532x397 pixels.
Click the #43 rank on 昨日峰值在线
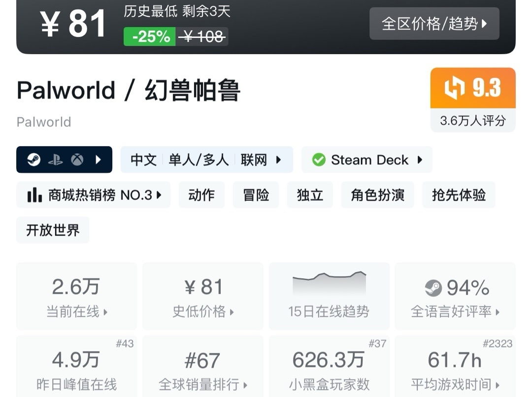125,344
